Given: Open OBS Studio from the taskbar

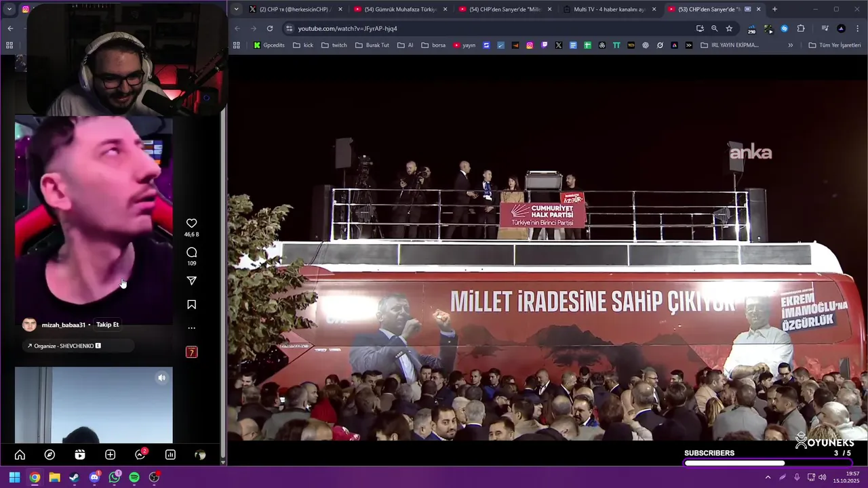Looking at the screenshot, I should coord(154,477).
